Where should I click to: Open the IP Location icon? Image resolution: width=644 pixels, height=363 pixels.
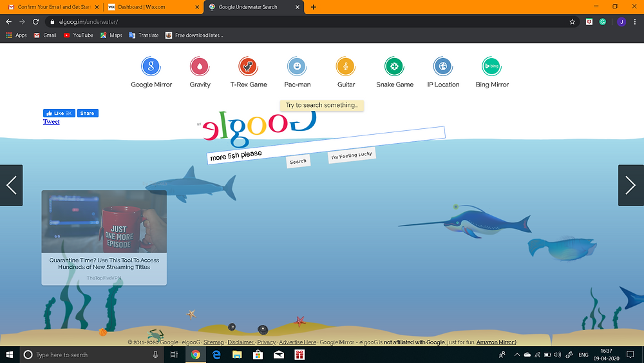pos(443,66)
